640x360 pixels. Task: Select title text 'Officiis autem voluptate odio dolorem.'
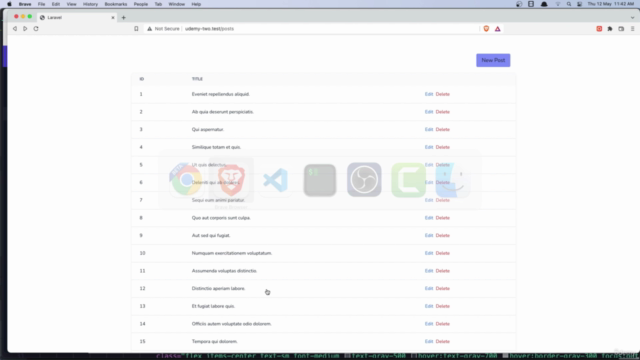[231, 324]
